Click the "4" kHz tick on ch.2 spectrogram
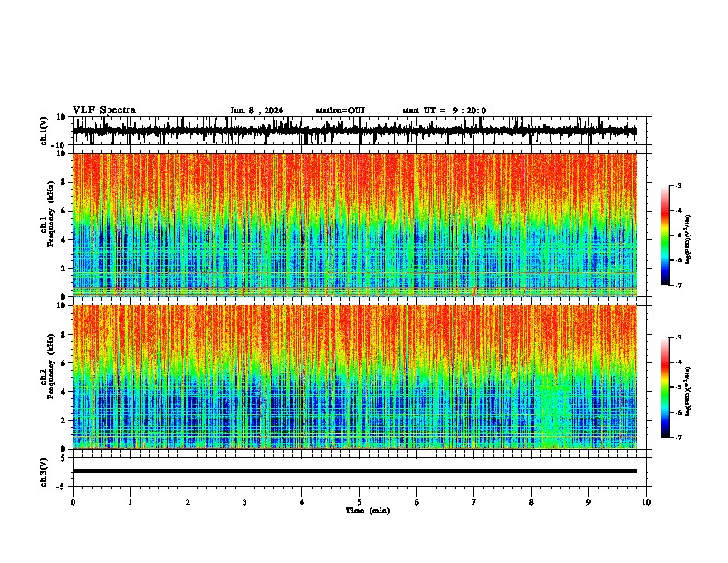 (x=63, y=392)
